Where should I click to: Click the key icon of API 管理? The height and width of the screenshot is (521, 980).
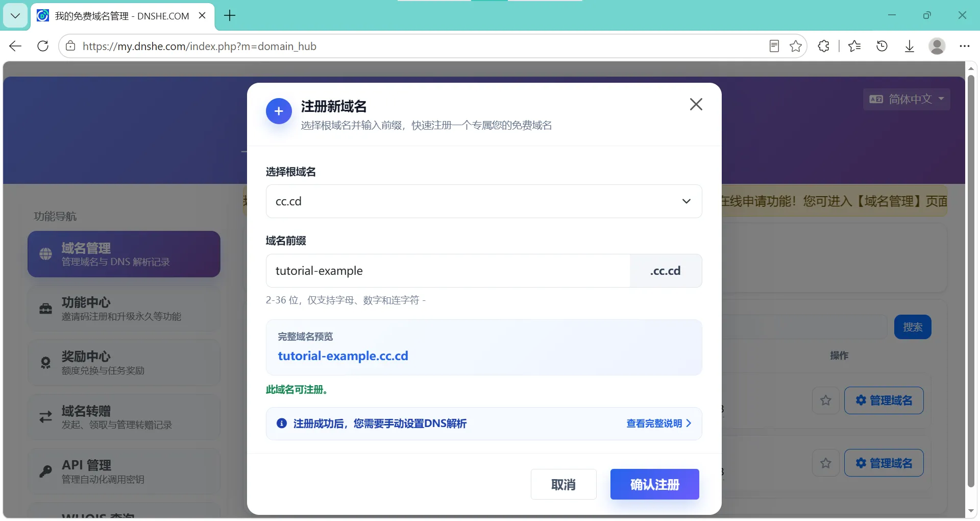click(46, 471)
